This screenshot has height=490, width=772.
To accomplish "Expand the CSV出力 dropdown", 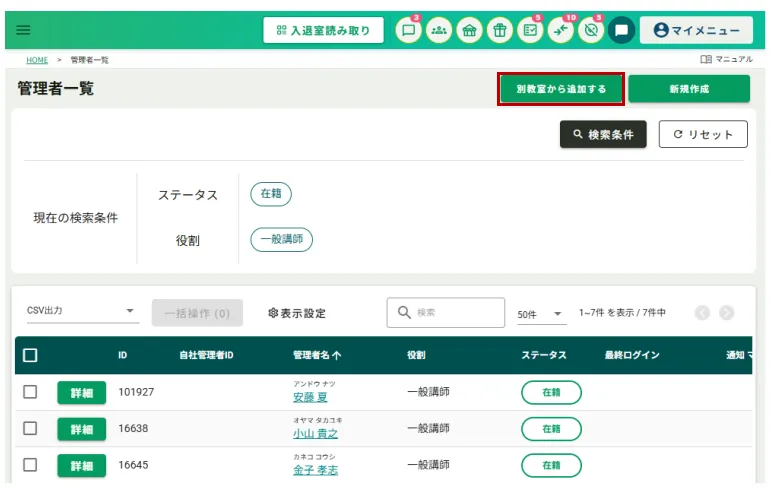I will click(82, 312).
